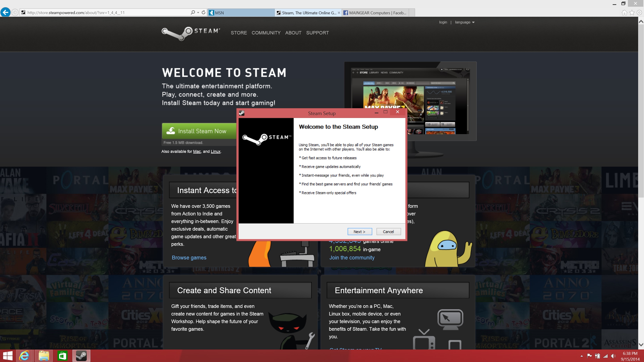Open the browser home icon
The image size is (644, 362).
click(624, 13)
